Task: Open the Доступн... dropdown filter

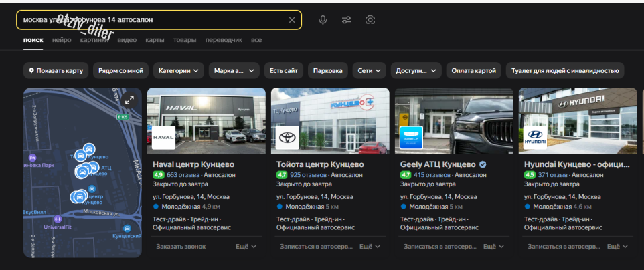Action: click(x=416, y=71)
